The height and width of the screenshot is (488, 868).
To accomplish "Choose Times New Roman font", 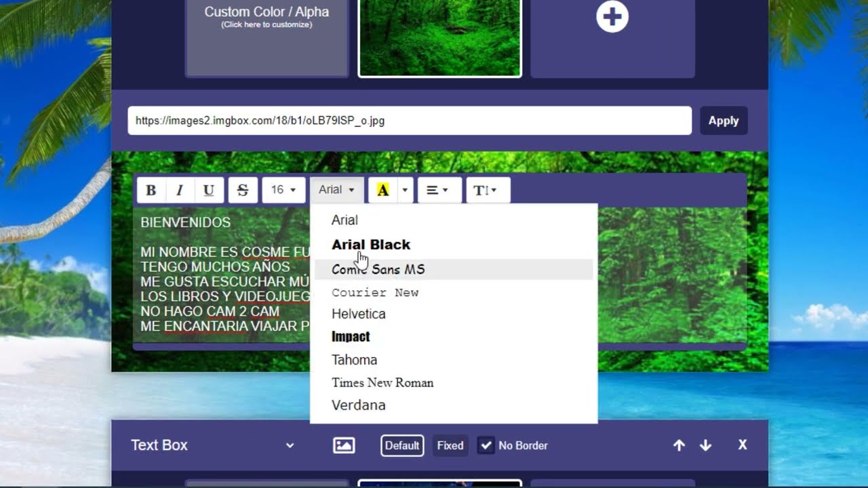I will coord(454,382).
